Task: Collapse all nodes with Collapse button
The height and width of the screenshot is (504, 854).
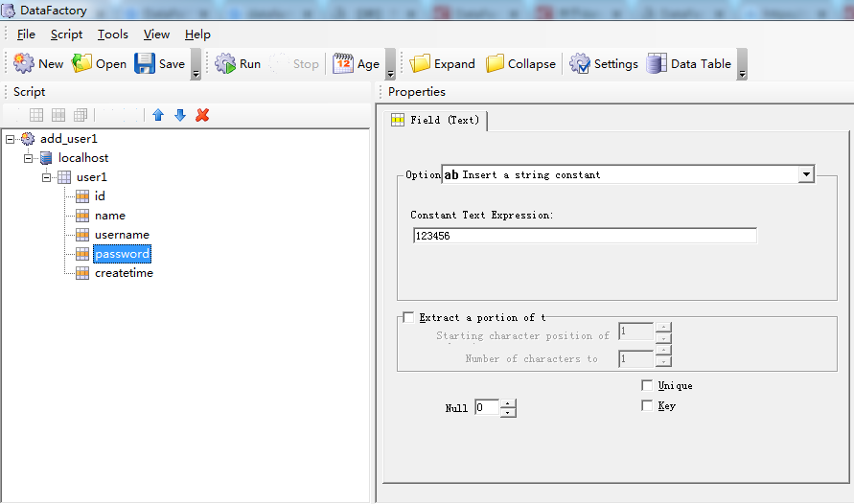Action: [x=520, y=63]
